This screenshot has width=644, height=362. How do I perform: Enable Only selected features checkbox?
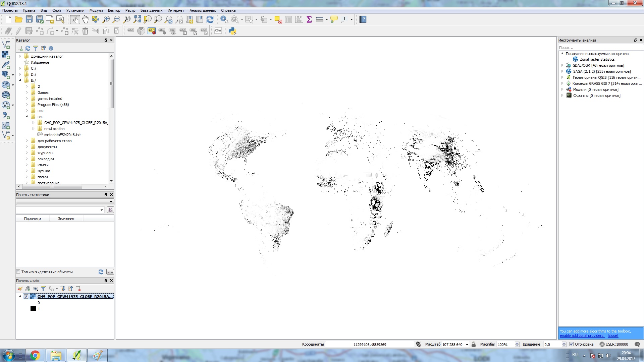[18, 272]
